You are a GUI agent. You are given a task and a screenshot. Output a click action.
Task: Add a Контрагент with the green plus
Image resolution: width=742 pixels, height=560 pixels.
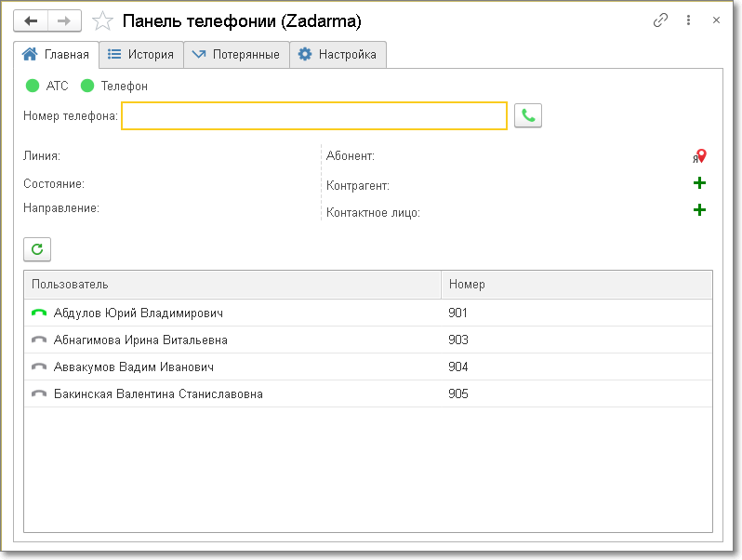700,183
